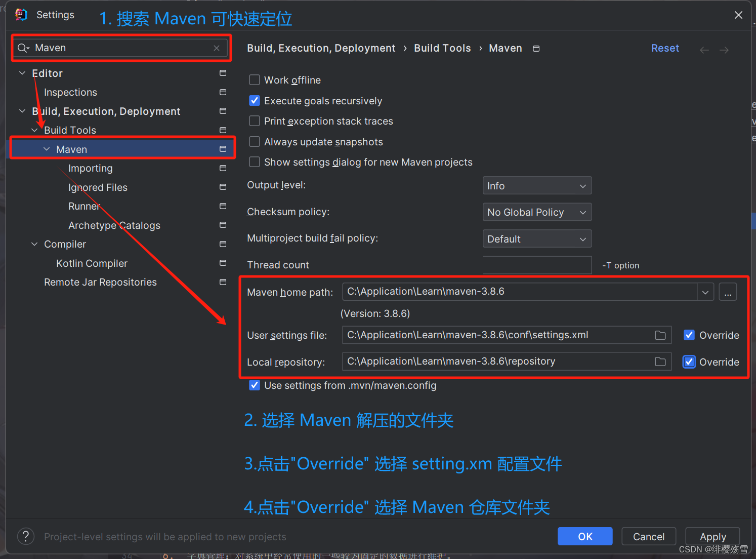The height and width of the screenshot is (559, 756).
Task: Collapse the Maven tree node
Action: click(x=47, y=149)
